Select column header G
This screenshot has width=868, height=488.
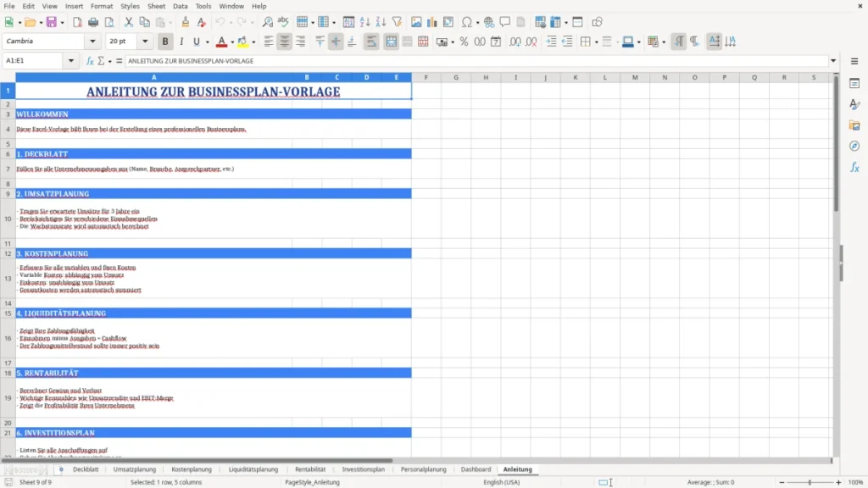tap(456, 77)
